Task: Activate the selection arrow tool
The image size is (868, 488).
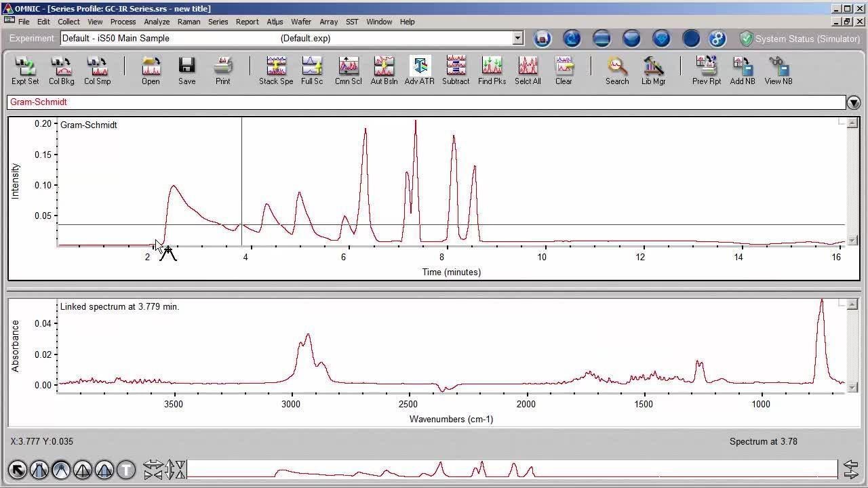Action: pos(18,469)
